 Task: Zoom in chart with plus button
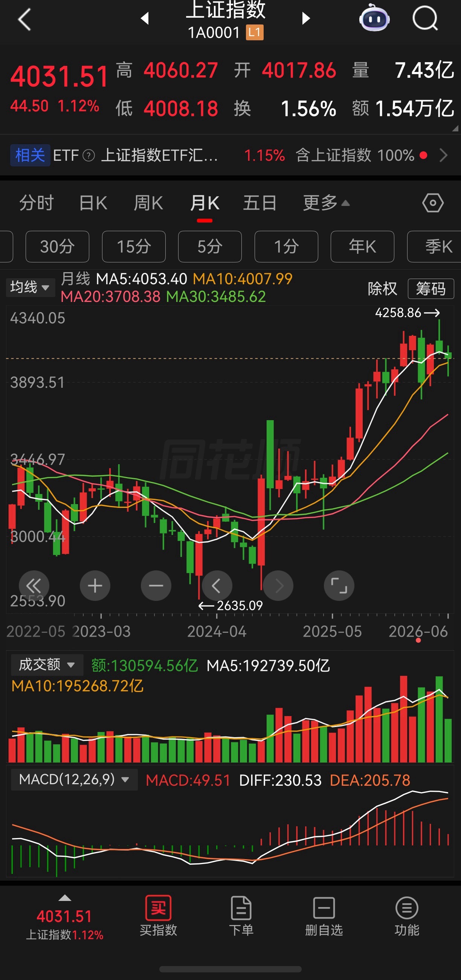pyautogui.click(x=95, y=585)
